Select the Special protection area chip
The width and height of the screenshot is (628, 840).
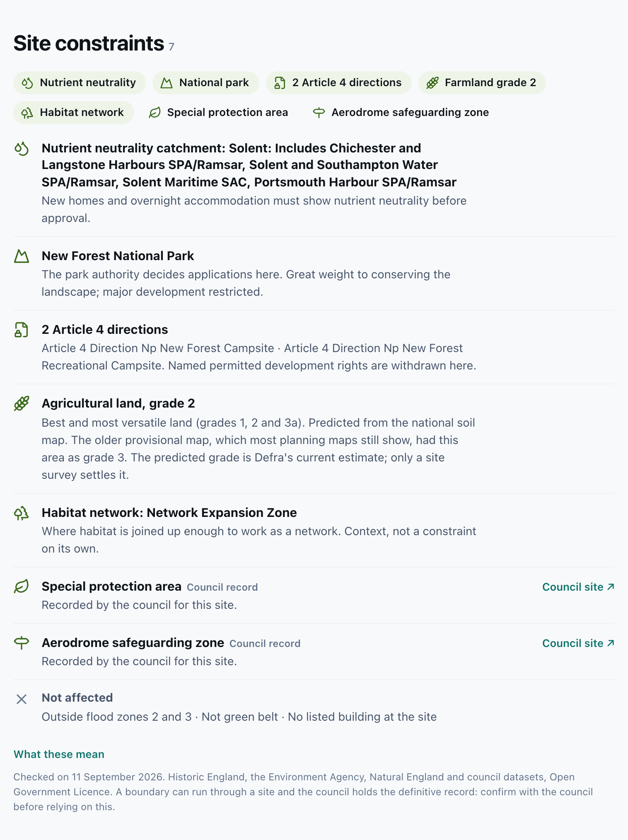[219, 113]
